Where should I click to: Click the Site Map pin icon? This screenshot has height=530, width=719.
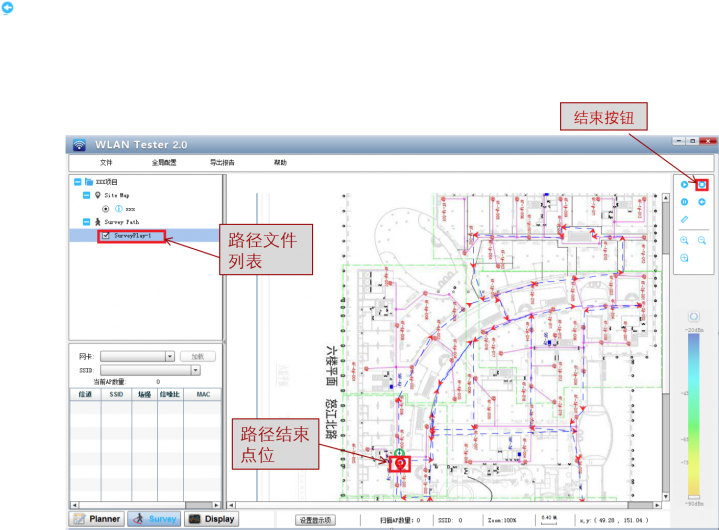(97, 195)
